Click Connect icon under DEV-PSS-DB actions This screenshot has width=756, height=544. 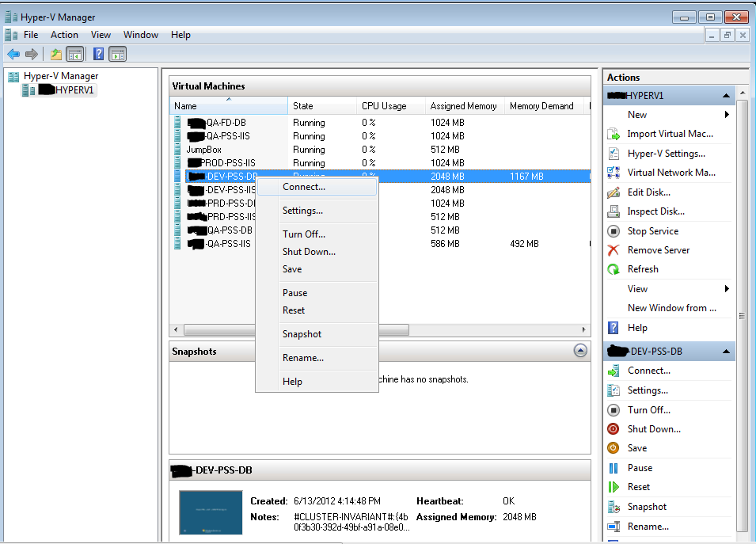coord(614,371)
